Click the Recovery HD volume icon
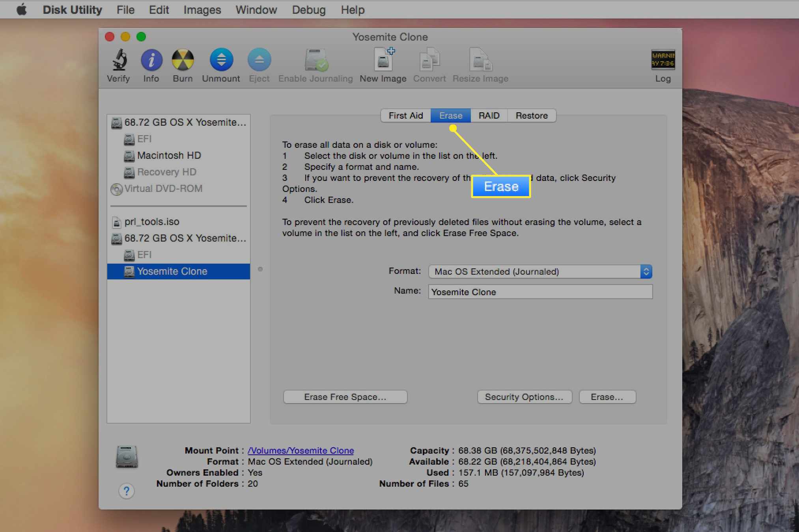Screen dimensions: 799x532 click(x=129, y=173)
